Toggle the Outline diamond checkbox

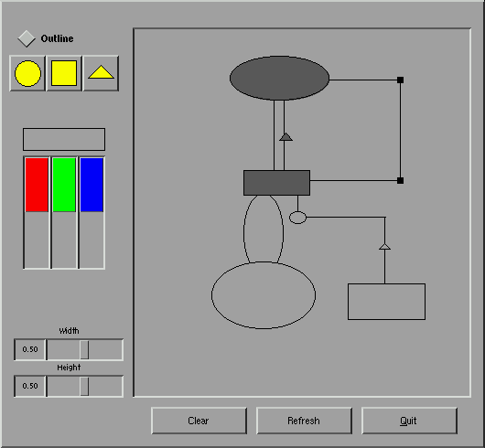pyautogui.click(x=27, y=38)
